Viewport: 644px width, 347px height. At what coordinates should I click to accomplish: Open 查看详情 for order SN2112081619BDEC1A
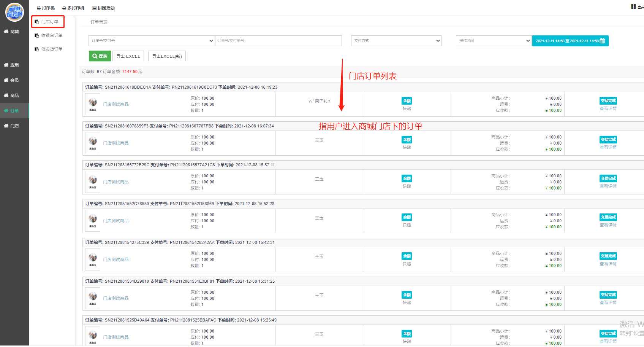pos(608,109)
